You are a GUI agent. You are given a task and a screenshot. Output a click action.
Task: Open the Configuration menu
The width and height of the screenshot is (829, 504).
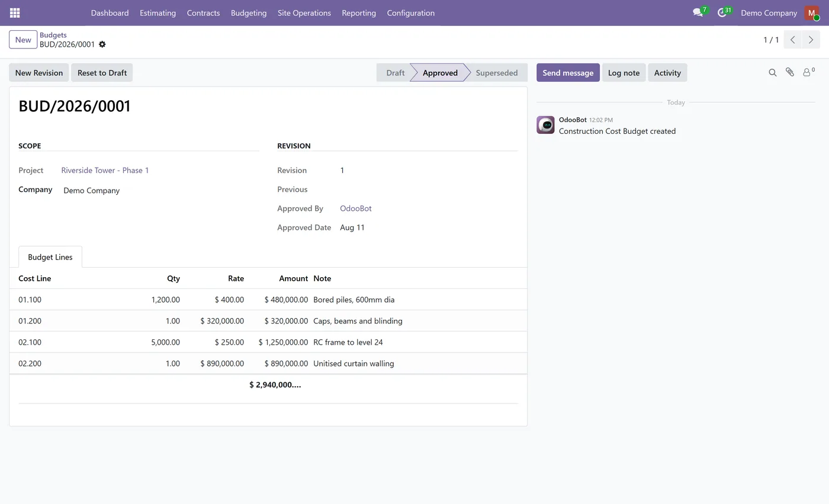click(411, 13)
